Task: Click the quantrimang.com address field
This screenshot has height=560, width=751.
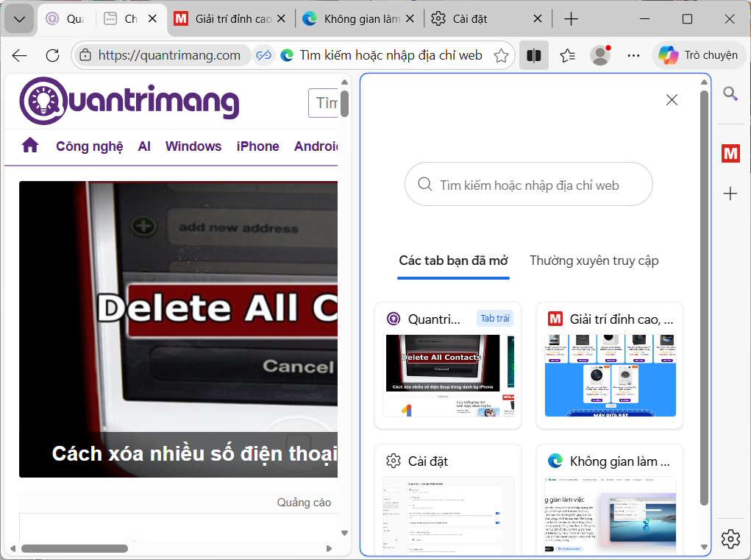Action: (170, 56)
